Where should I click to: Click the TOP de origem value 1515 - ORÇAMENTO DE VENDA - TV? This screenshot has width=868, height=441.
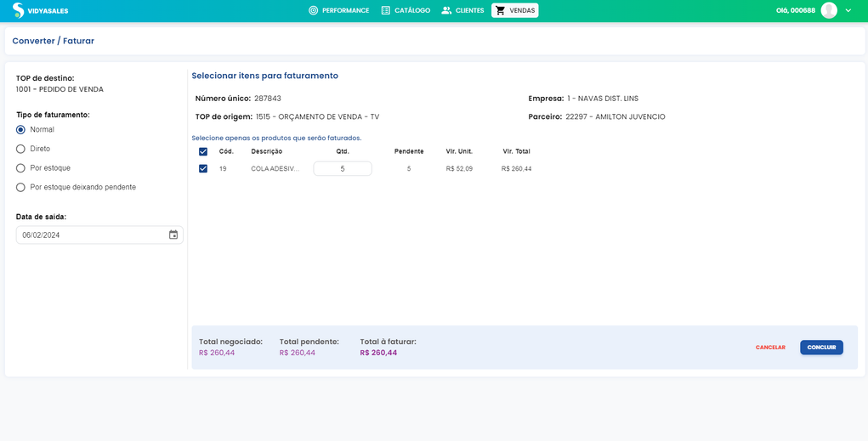tap(318, 116)
